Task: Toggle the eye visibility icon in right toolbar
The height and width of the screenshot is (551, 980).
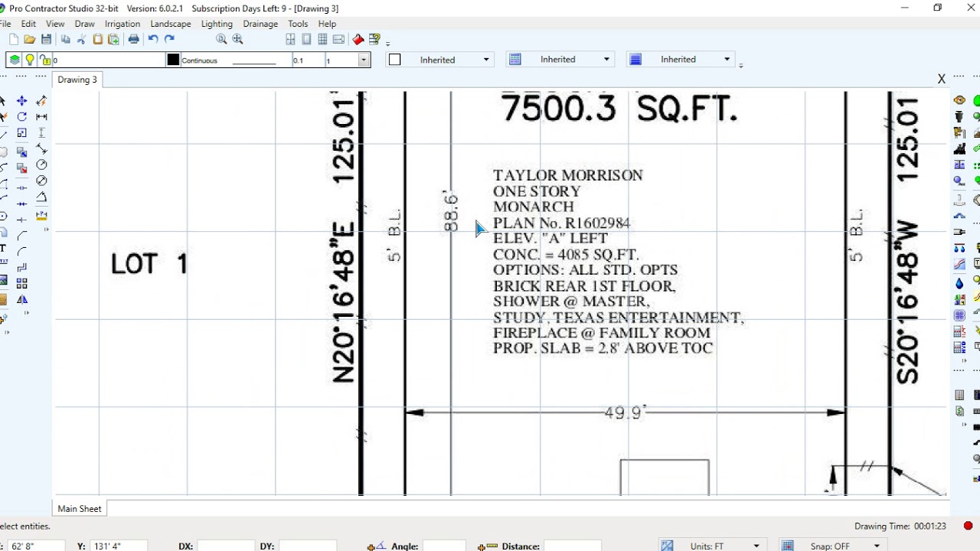Action: coord(959,100)
